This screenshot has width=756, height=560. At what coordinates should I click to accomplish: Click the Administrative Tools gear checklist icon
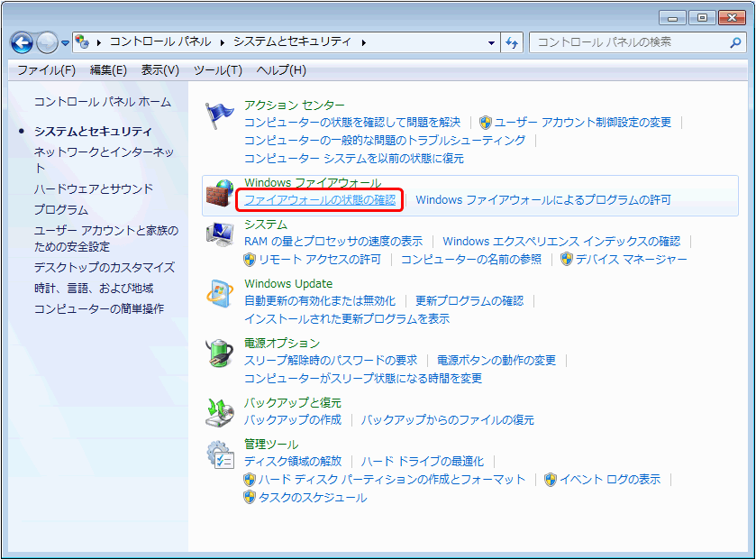[x=221, y=454]
